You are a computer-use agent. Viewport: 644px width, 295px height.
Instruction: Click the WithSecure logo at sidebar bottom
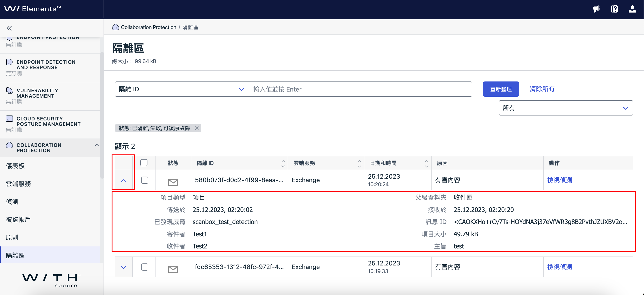pos(51,280)
